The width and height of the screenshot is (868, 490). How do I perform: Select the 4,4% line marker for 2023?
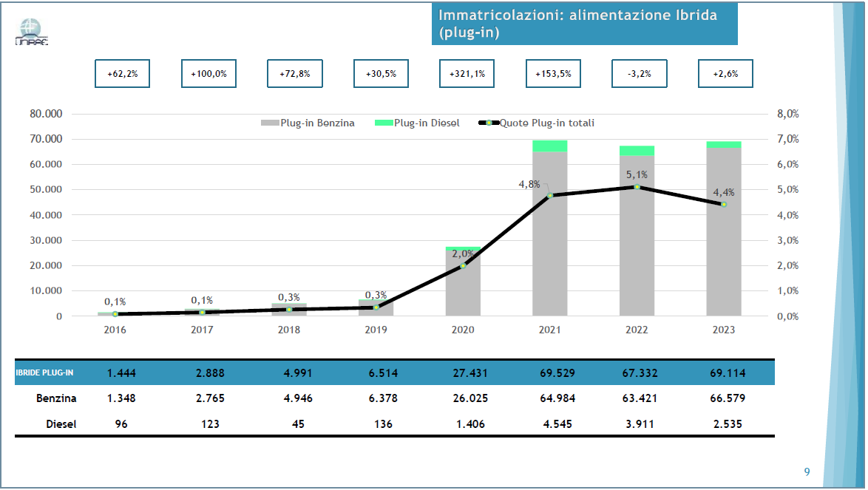[723, 205]
